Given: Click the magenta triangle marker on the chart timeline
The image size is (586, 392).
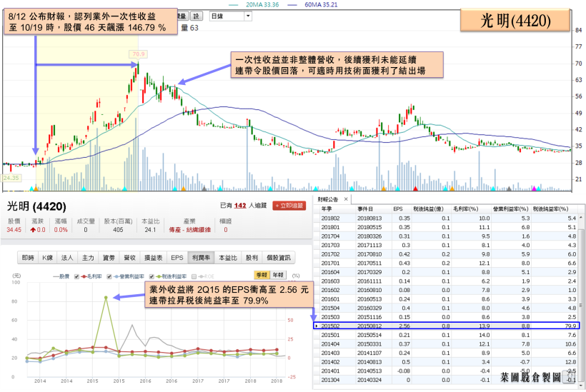Looking at the screenshot, I should (x=534, y=189).
